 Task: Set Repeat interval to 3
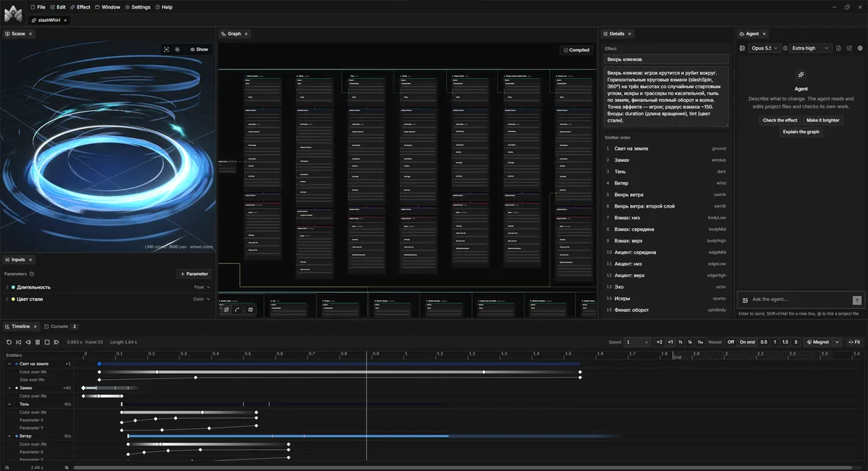click(796, 341)
